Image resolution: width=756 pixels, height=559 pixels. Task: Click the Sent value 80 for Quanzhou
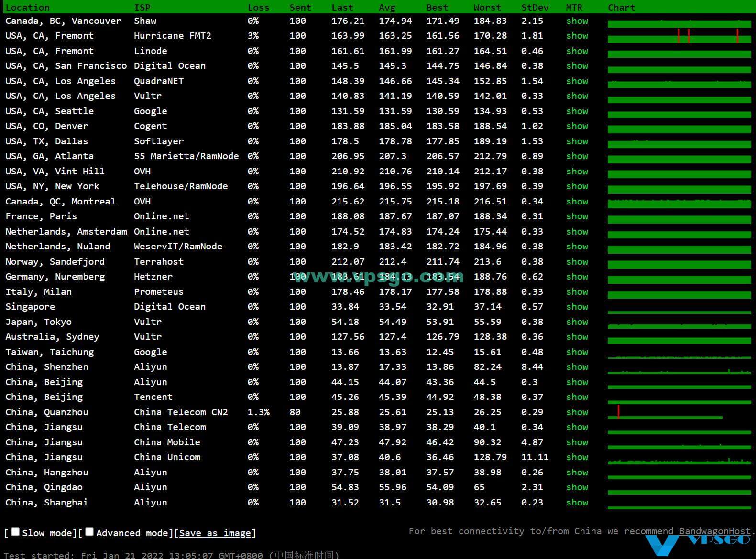[295, 412]
